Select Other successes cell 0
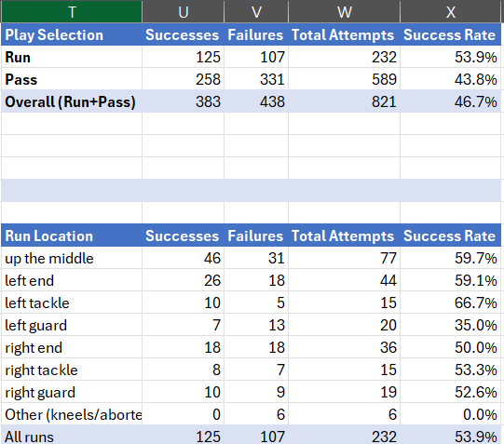This screenshot has height=444, width=504. (x=184, y=414)
